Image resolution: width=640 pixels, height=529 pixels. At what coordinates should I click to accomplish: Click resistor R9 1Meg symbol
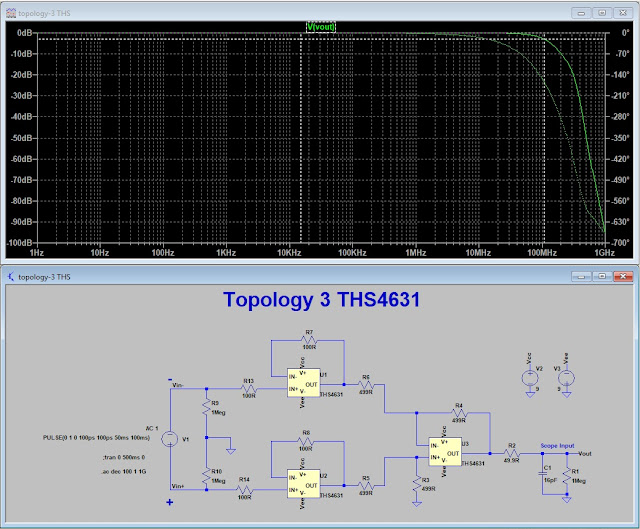point(207,407)
